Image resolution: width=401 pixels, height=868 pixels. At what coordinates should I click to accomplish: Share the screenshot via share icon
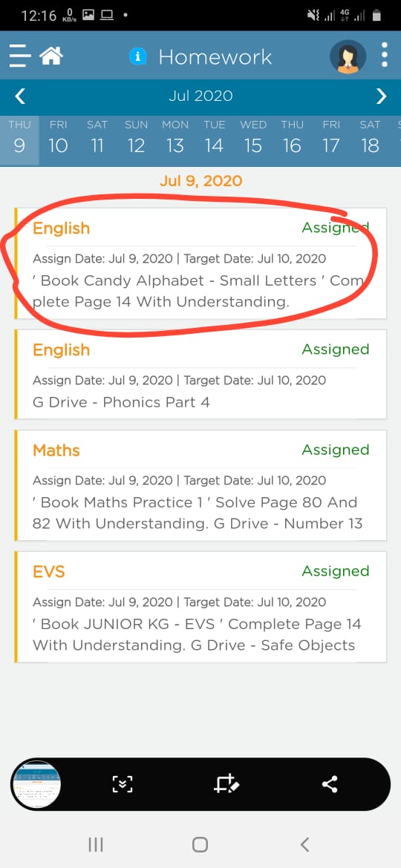click(x=330, y=784)
